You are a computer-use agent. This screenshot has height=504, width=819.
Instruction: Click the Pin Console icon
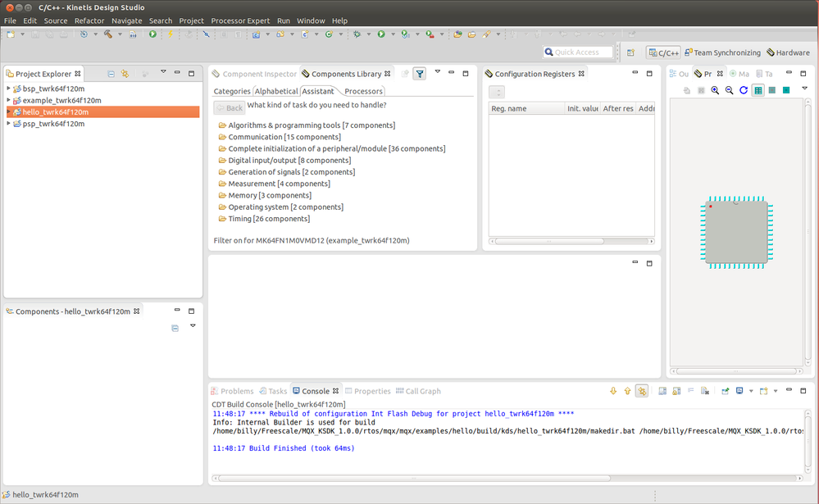[725, 391]
